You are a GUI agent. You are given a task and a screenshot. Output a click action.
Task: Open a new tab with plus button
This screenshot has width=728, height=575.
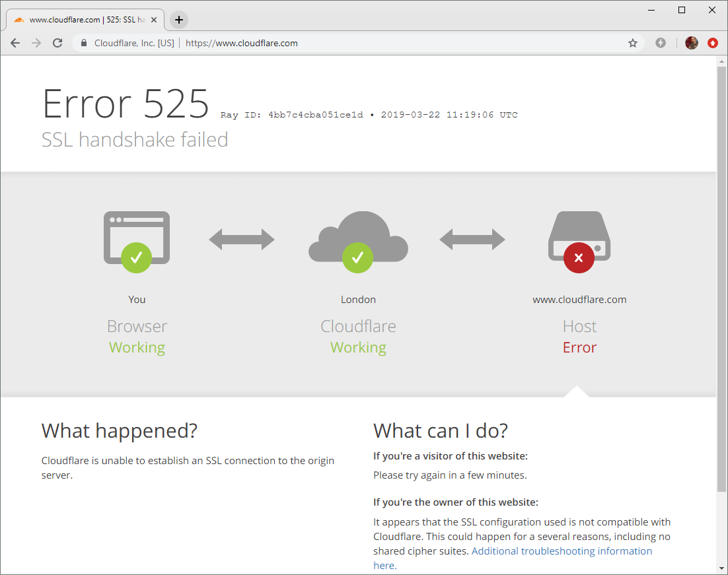[x=179, y=20]
